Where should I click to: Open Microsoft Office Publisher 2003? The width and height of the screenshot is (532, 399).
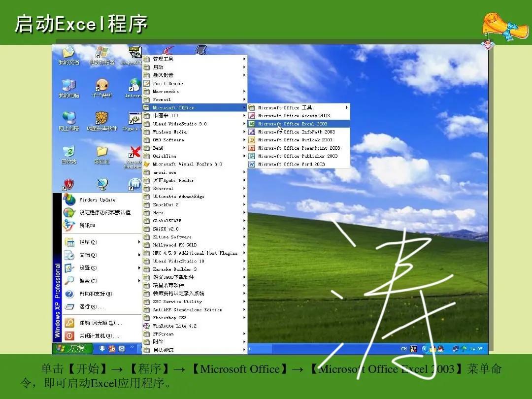click(294, 156)
